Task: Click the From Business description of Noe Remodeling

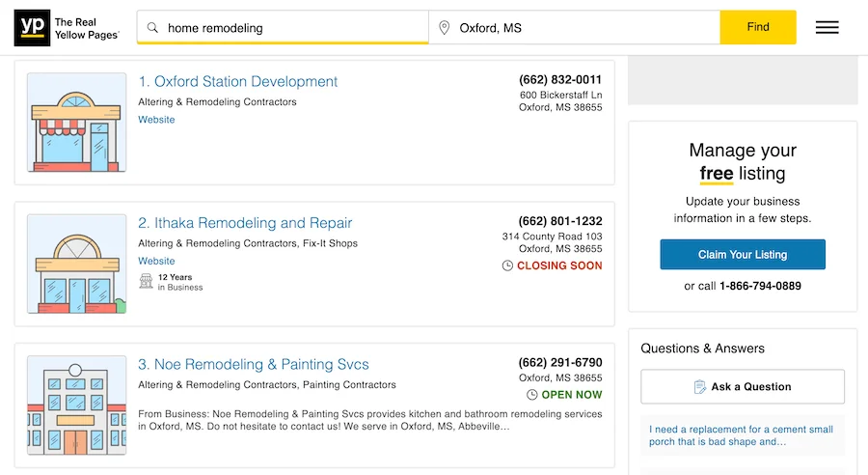Action: [x=369, y=420]
